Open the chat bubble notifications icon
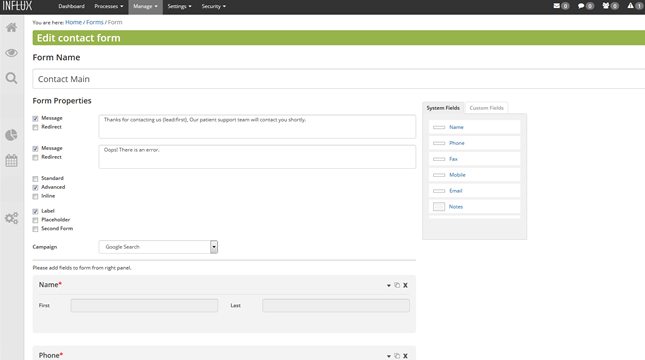Screen dimensions: 645x360 (581, 6)
